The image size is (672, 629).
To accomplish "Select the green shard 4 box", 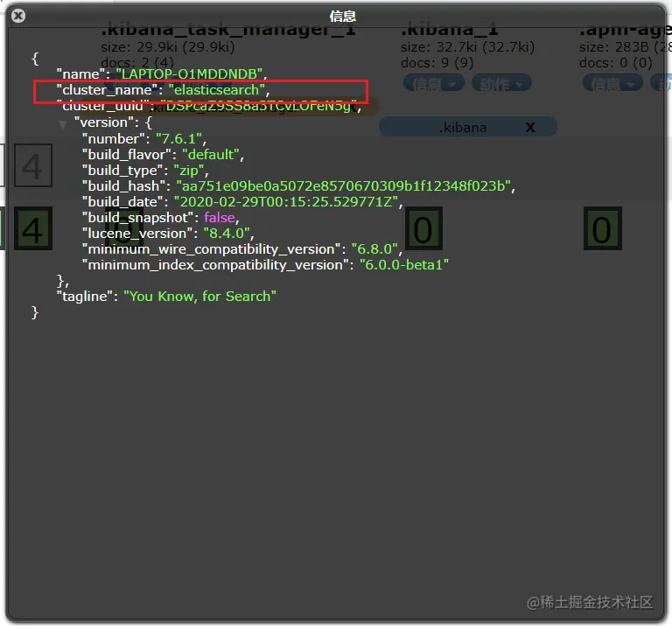I will 33,228.
